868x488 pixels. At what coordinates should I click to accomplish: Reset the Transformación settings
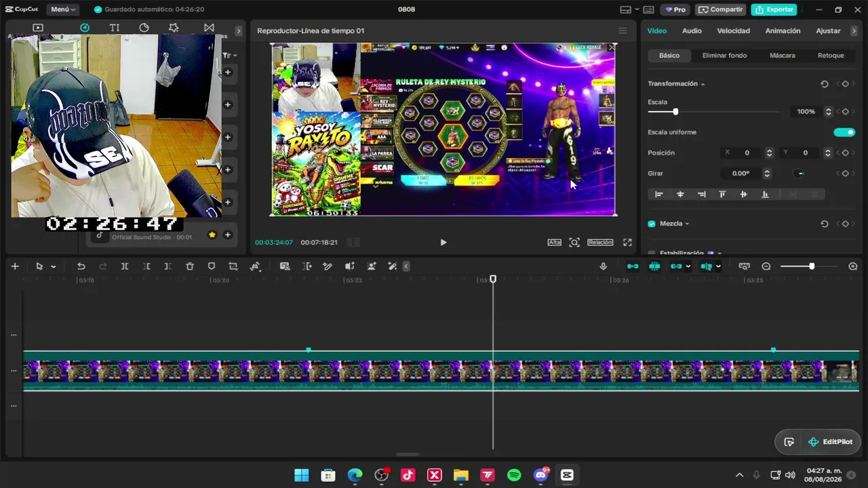(825, 84)
